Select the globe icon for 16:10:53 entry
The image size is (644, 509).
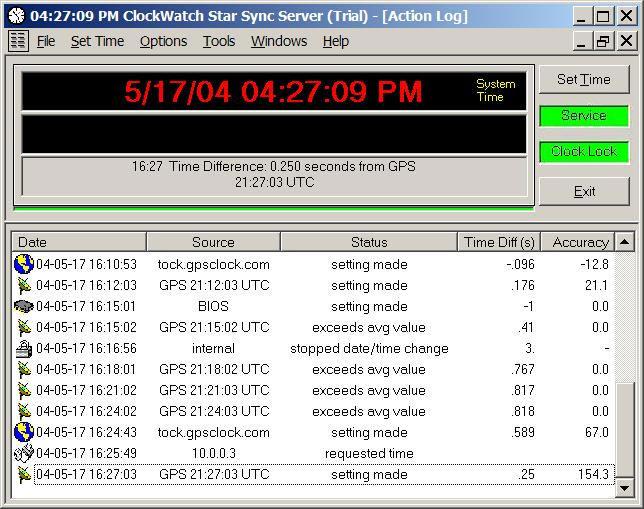click(24, 264)
